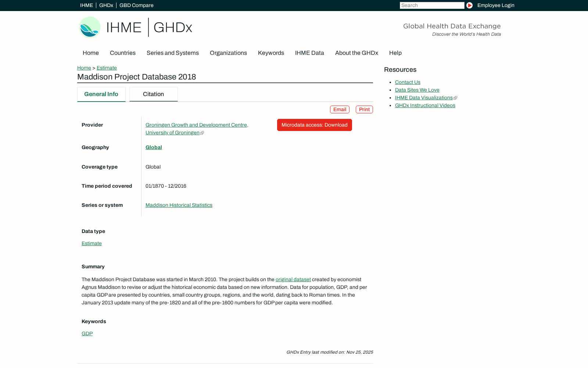Click the Coverage type value Global
The width and height of the screenshot is (588, 368).
[153, 167]
